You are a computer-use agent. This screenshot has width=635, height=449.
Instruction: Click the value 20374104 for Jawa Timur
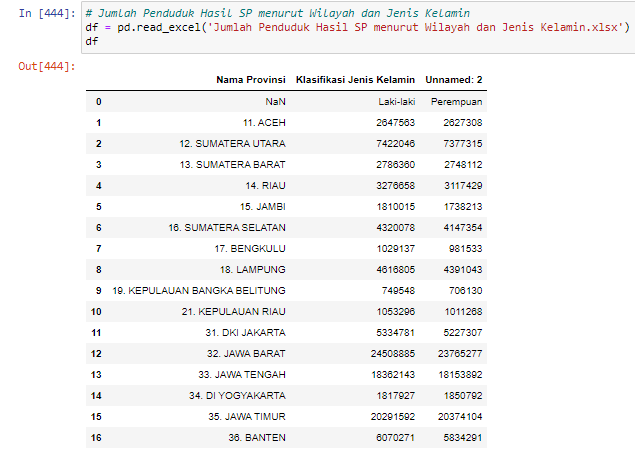tap(460, 417)
